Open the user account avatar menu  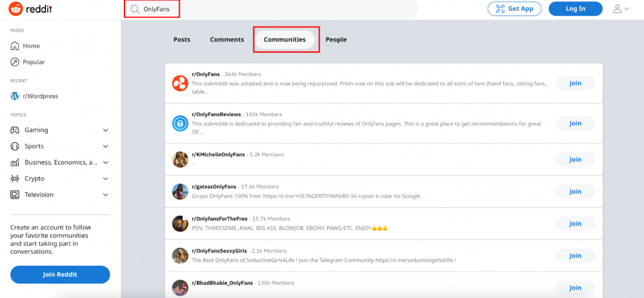coord(621,9)
